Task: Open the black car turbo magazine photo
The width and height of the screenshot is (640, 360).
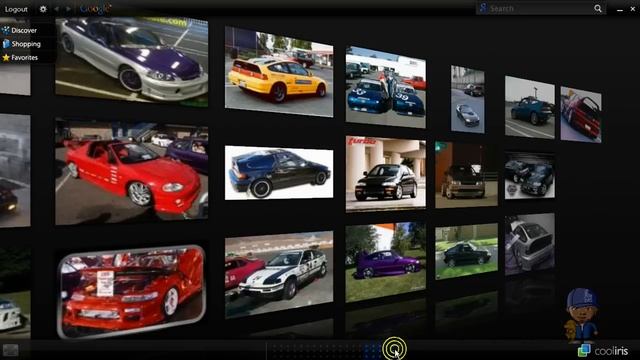Action: 386,173
